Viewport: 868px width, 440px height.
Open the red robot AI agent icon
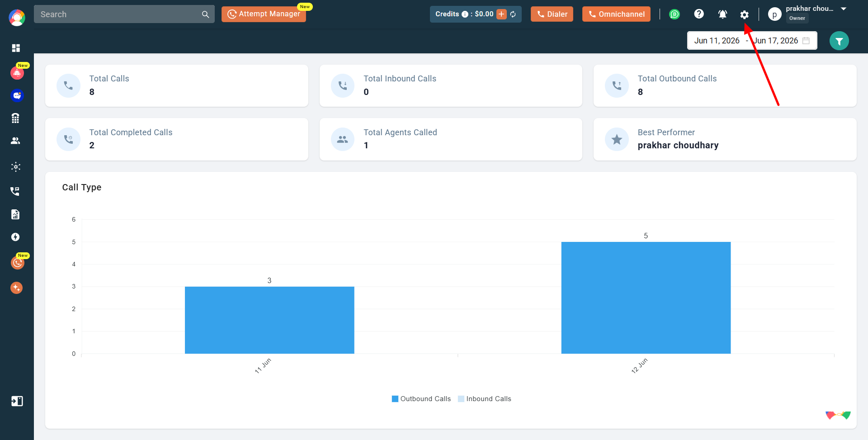(17, 73)
